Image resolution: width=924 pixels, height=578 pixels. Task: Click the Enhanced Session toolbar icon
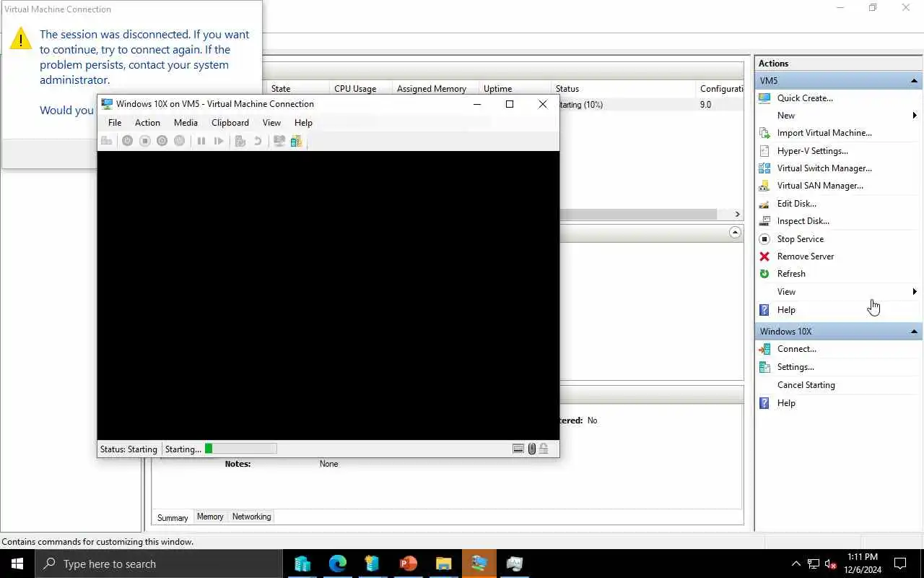pos(279,141)
